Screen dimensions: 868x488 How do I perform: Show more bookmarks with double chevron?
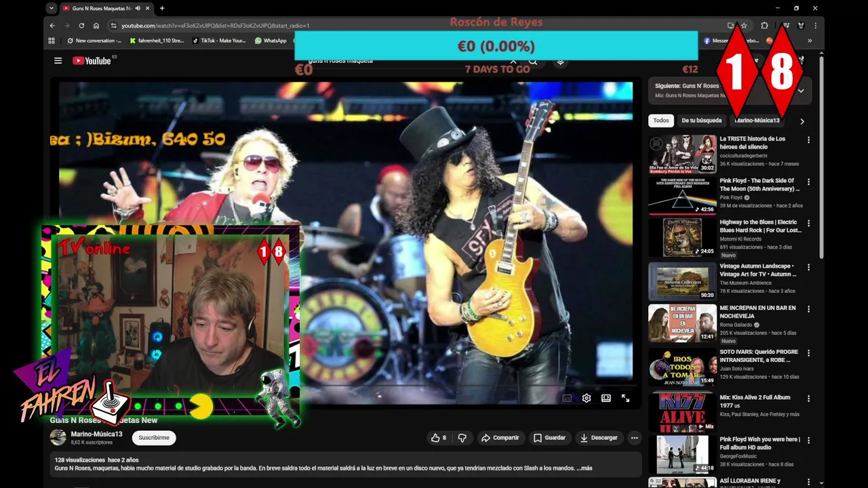pos(810,41)
